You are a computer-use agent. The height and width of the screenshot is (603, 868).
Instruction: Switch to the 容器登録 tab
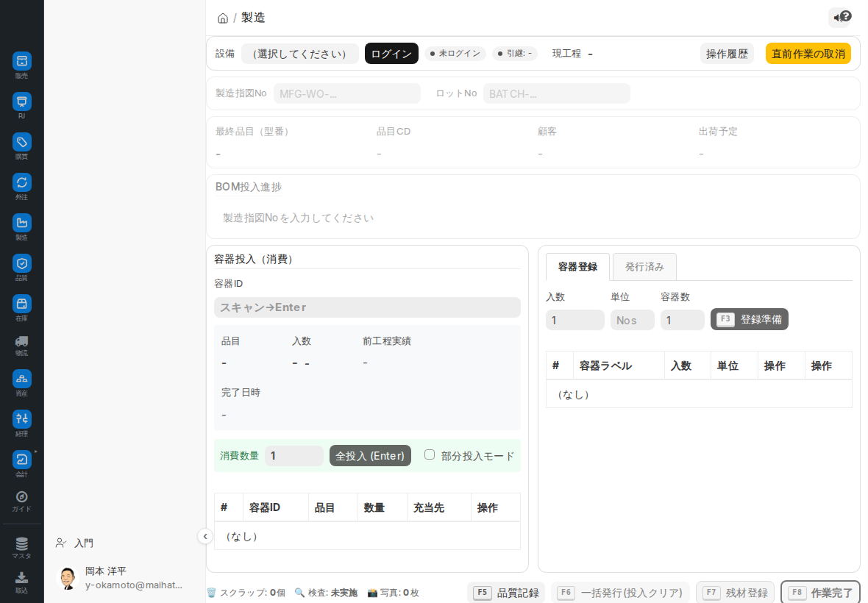click(x=577, y=267)
